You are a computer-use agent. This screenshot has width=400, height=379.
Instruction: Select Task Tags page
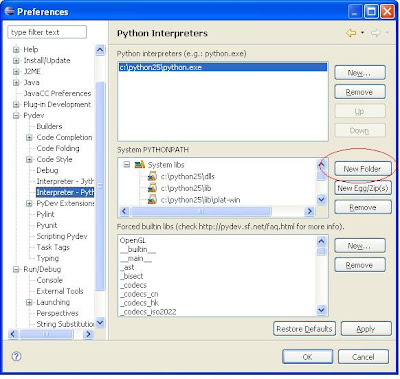pyautogui.click(x=53, y=247)
